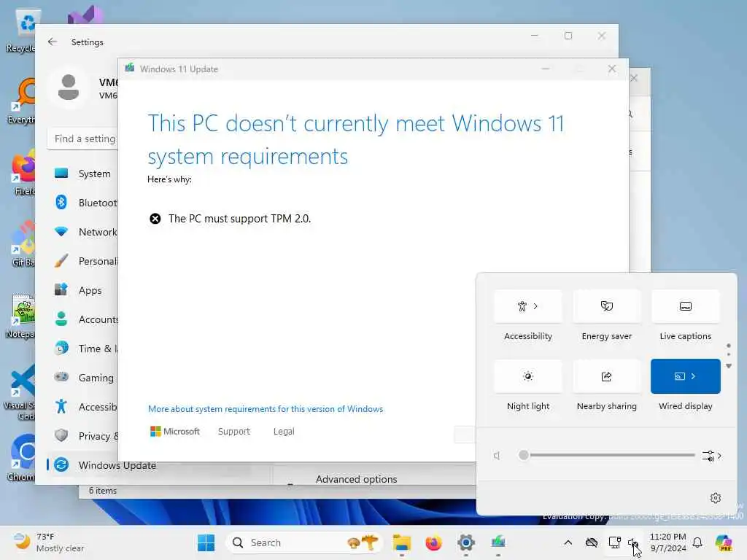Viewport: 747px width, 560px height.
Task: Click the Find a setting search box
Action: coord(83,139)
